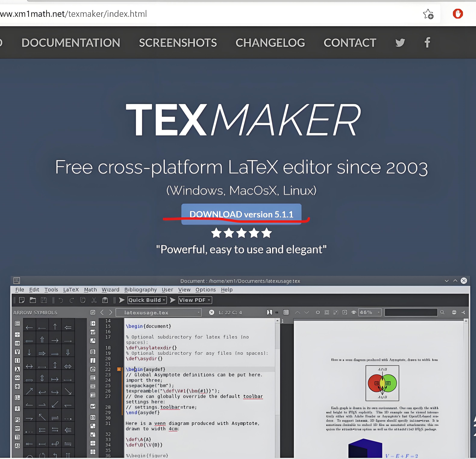Screen dimensions: 476x459
Task: Click the magnifier search icon in PDF viewer
Action: tap(442, 312)
